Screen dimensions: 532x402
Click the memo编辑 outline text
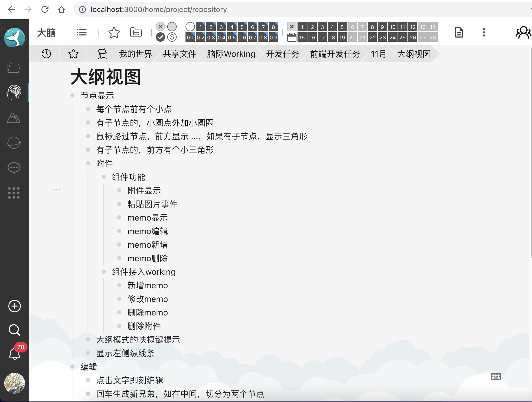pos(147,231)
